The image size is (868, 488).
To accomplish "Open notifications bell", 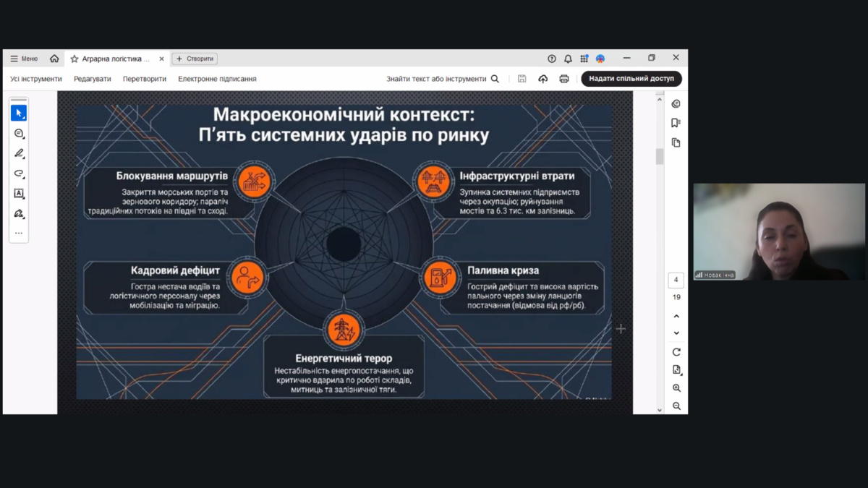I will pos(568,59).
